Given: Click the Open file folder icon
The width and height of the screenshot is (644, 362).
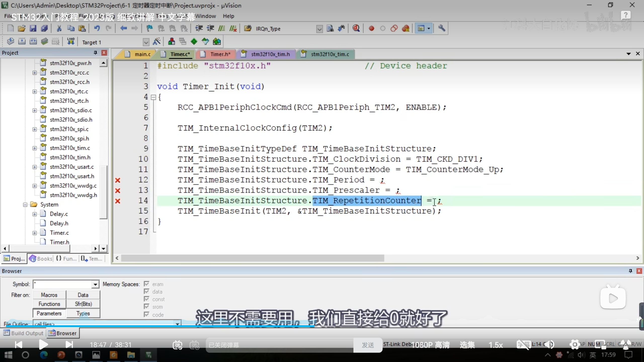Looking at the screenshot, I should tap(22, 28).
